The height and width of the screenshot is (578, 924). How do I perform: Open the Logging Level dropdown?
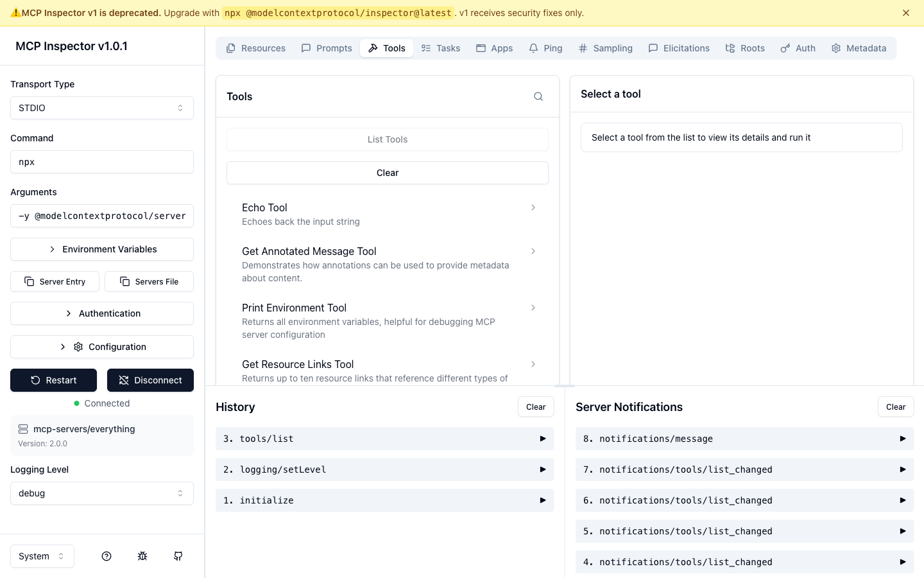(102, 493)
